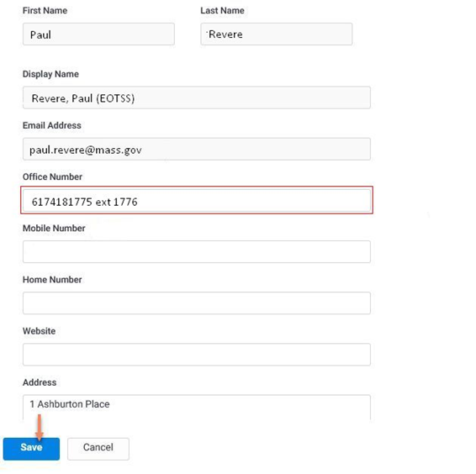The height and width of the screenshot is (474, 476).
Task: Click the Office Number label
Action: (x=52, y=177)
